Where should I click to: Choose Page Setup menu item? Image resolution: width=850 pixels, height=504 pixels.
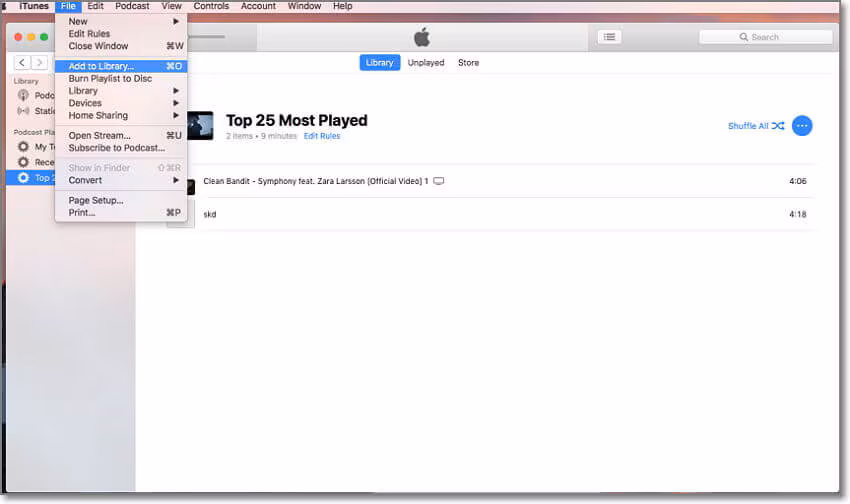coord(121,201)
